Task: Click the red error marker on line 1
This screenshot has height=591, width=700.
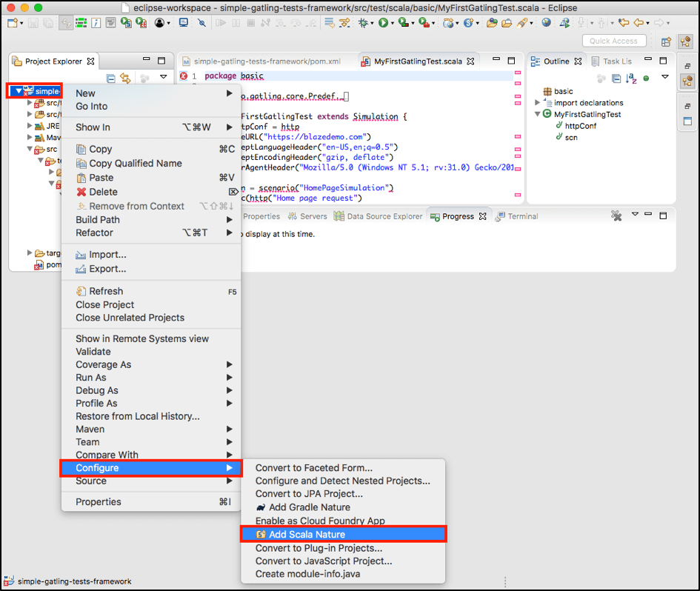Action: 184,76
